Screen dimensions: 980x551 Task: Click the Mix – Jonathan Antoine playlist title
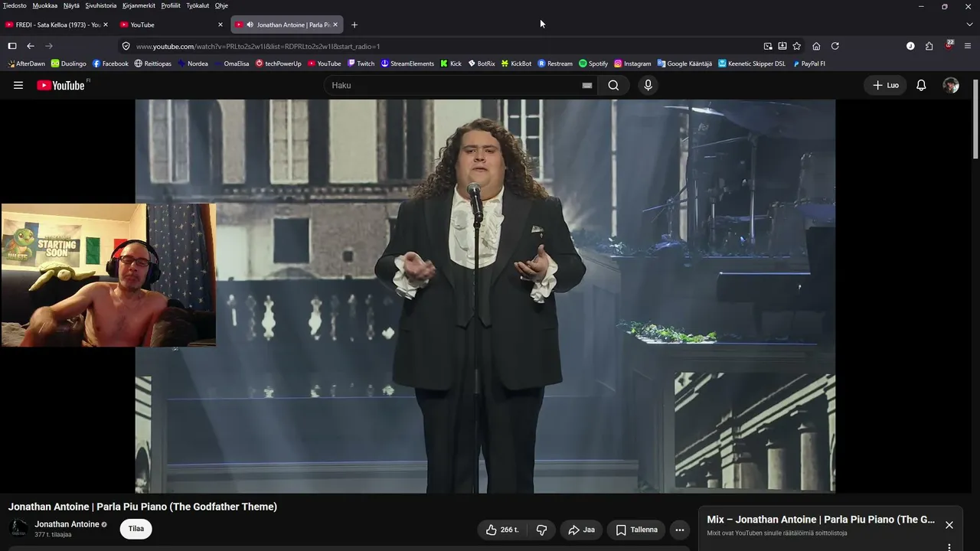[x=821, y=520]
